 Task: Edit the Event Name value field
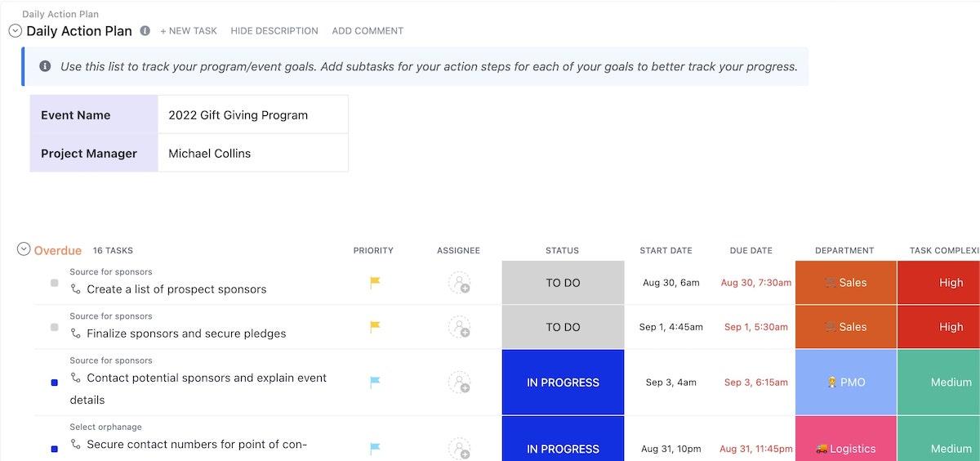pyautogui.click(x=252, y=115)
